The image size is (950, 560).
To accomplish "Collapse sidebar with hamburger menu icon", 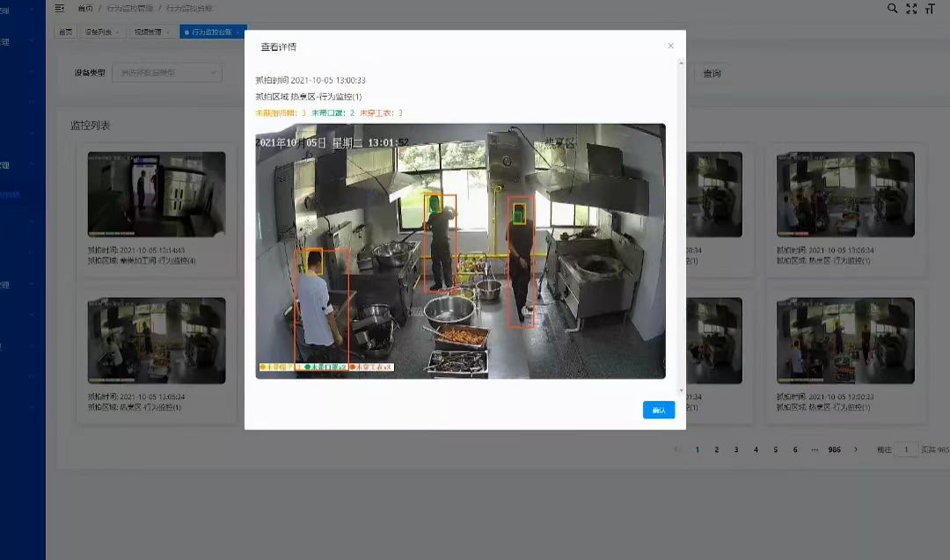I will (x=60, y=9).
